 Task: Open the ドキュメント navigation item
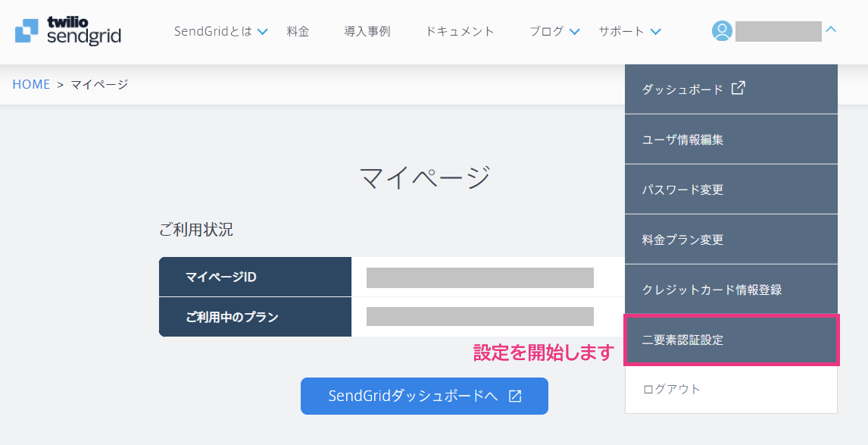[x=460, y=32]
